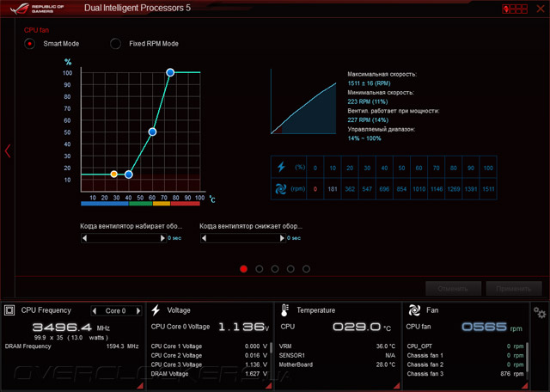Click the yellow temperature zone bar
The height and width of the screenshot is (392, 550).
162,204
